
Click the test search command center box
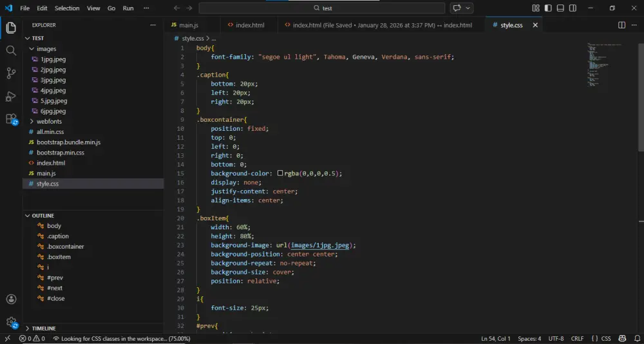pos(321,8)
